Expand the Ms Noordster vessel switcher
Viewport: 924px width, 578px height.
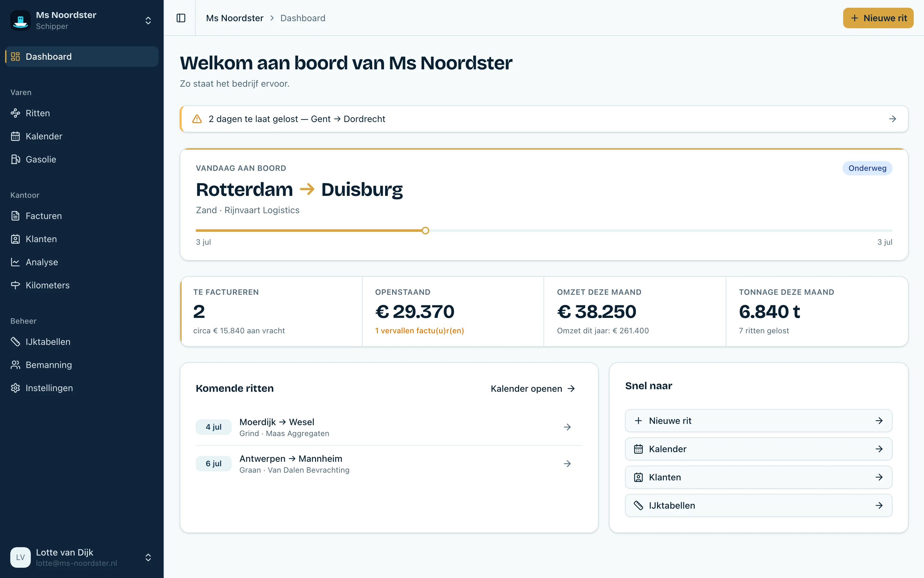148,20
